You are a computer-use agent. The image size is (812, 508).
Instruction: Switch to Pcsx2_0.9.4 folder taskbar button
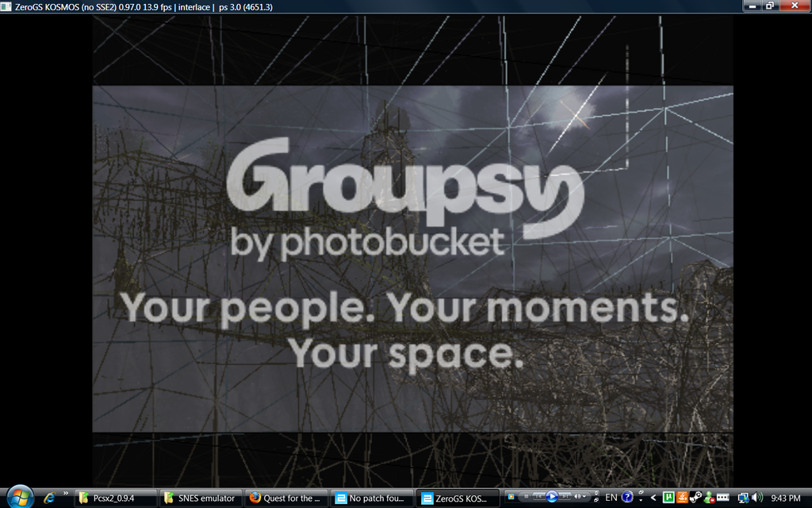[x=115, y=498]
